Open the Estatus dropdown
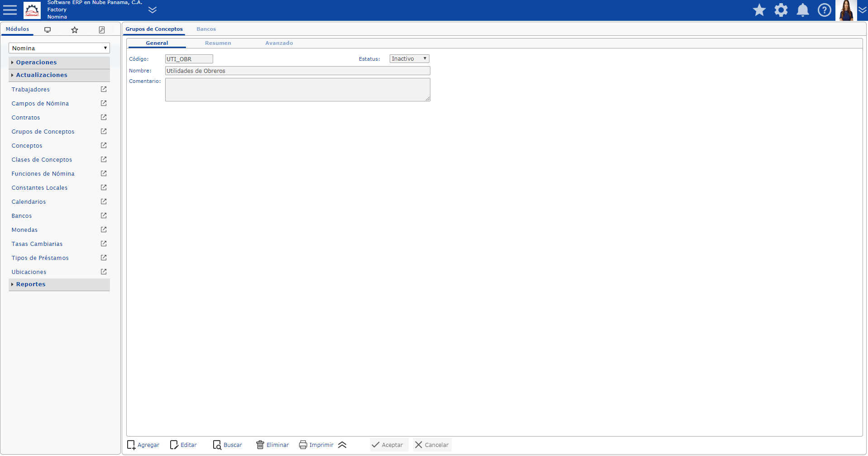The image size is (868, 456). 409,59
